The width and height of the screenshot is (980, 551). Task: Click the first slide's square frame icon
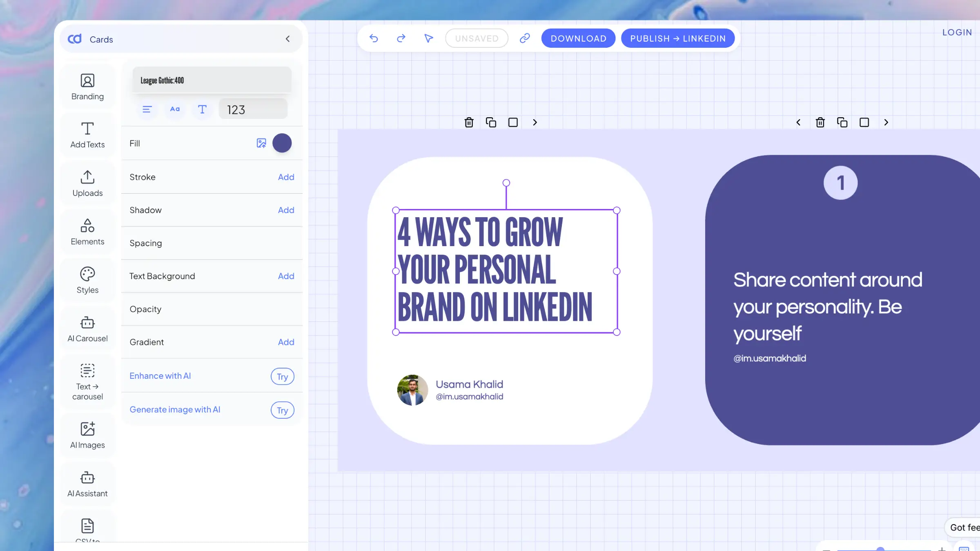513,122
